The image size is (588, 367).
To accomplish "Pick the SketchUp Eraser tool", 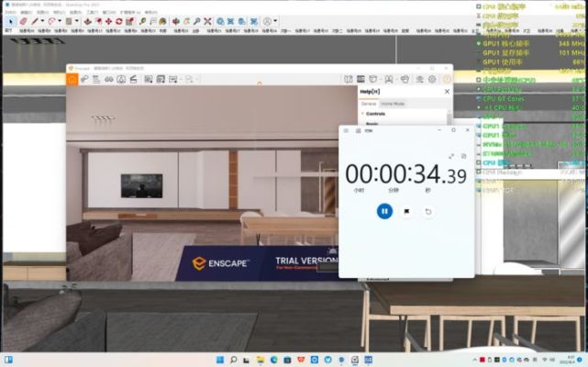I will [x=23, y=21].
